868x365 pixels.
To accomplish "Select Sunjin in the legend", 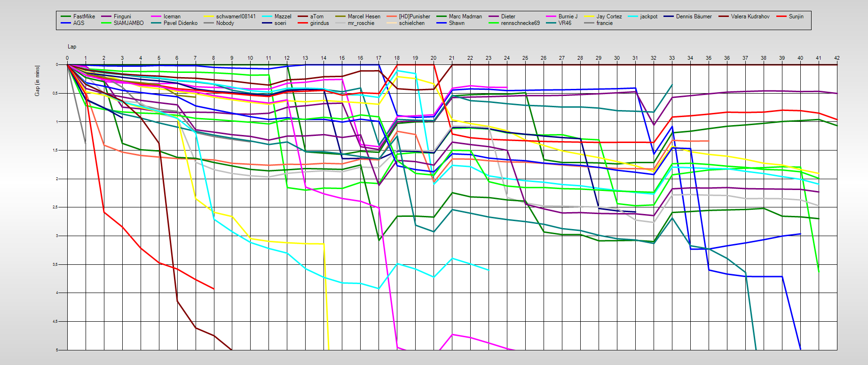I will pos(796,16).
